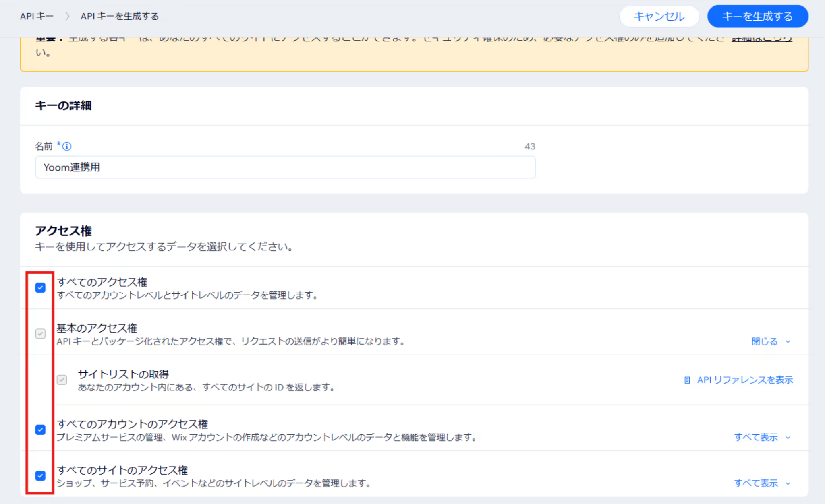The width and height of the screenshot is (825, 504).
Task: Click the 名前 input field with Yoom連携用
Action: click(x=285, y=167)
